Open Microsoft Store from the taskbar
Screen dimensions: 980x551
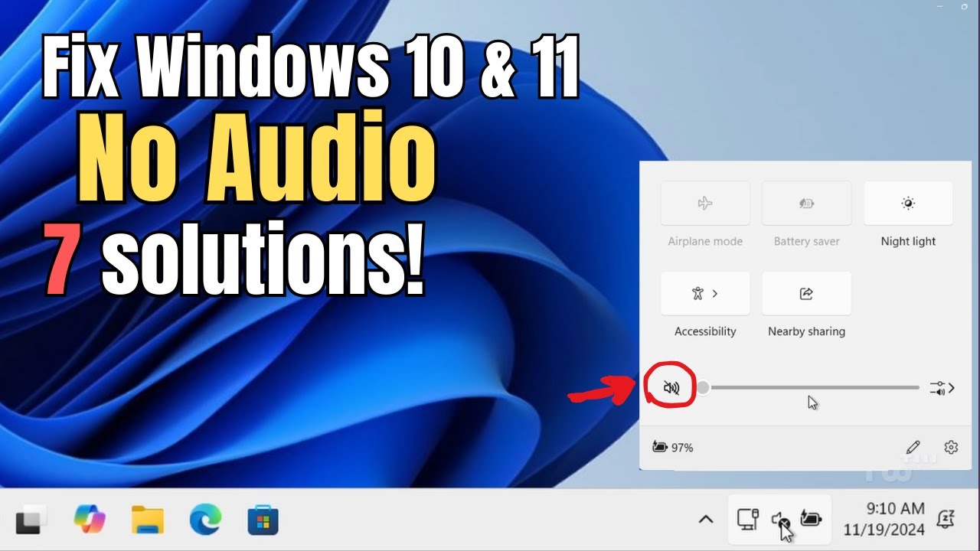(263, 520)
